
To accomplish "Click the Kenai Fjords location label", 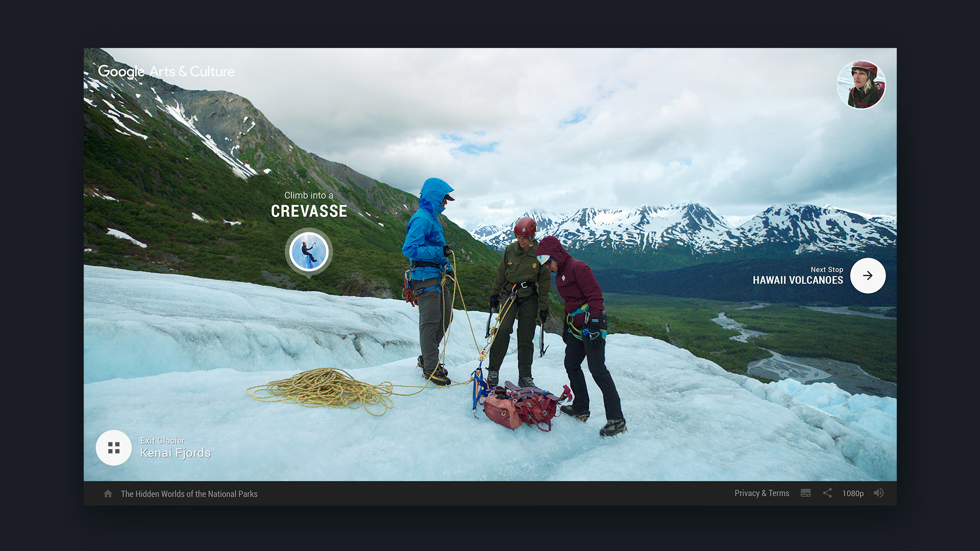I will (x=175, y=453).
